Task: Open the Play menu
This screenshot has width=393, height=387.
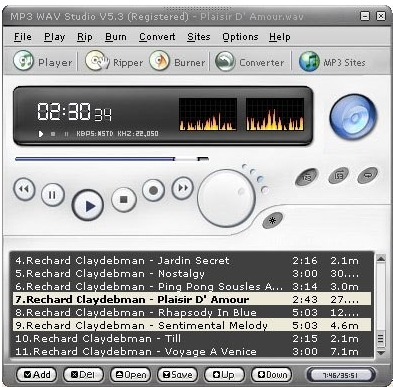Action: 54,37
